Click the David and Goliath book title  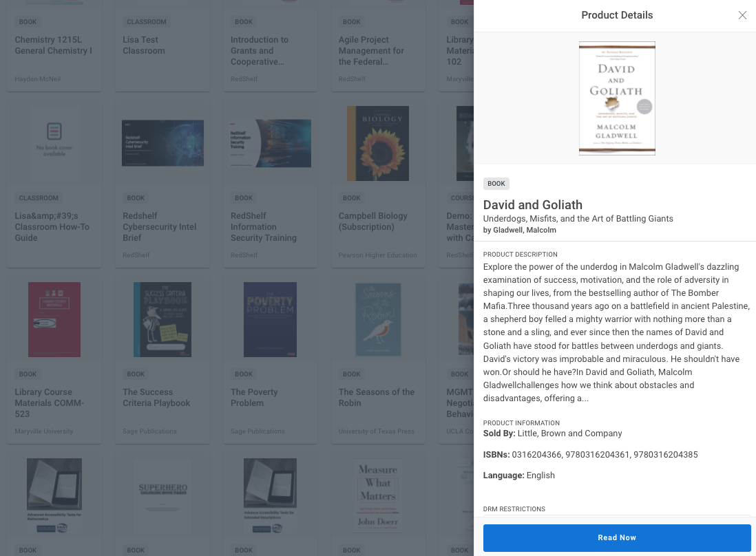(533, 205)
